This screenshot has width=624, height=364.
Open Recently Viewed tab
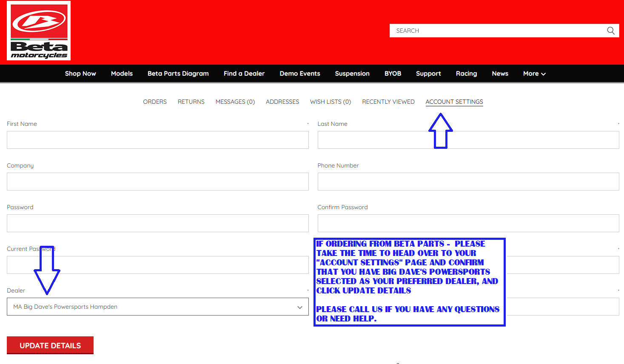pos(388,102)
